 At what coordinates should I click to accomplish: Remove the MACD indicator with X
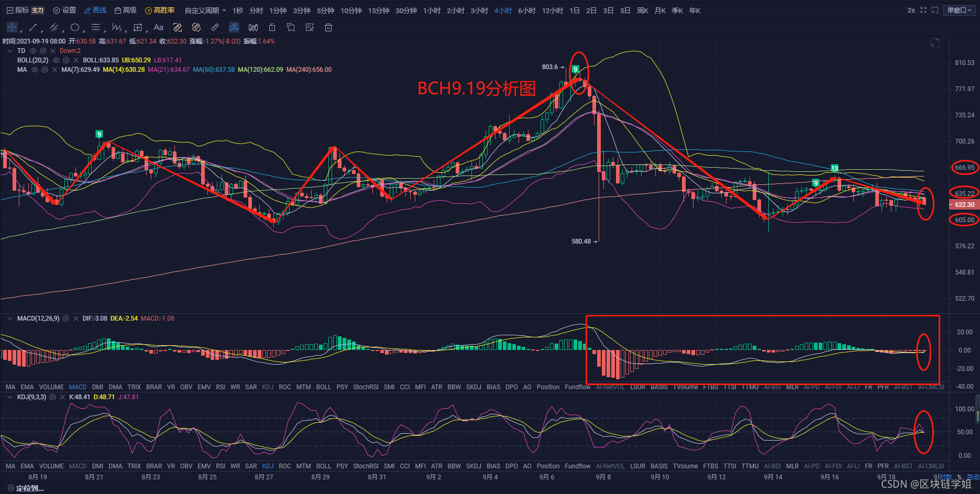pos(76,319)
